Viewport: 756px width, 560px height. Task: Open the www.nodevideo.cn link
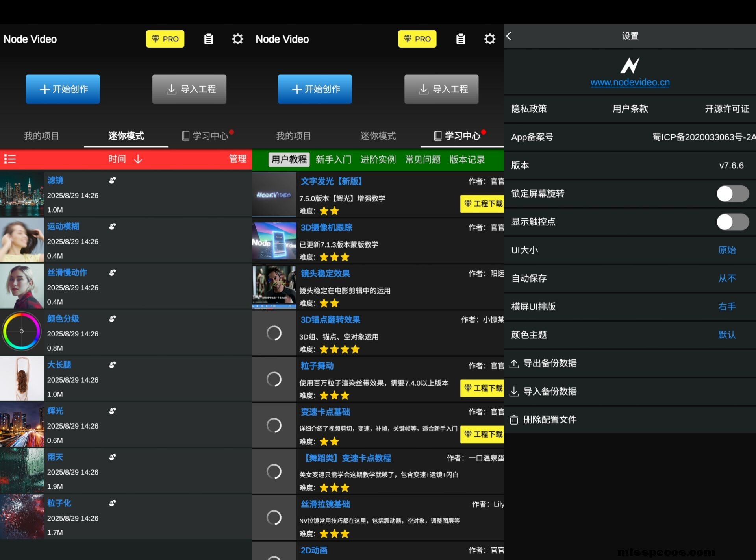coord(630,82)
